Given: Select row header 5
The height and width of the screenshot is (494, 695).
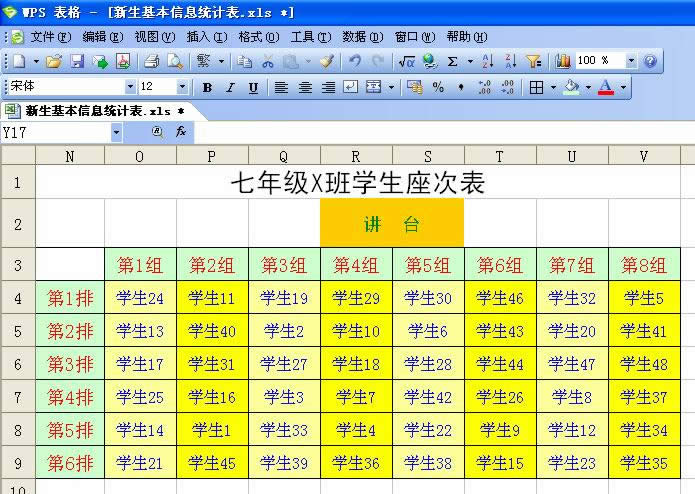Looking at the screenshot, I should point(18,331).
